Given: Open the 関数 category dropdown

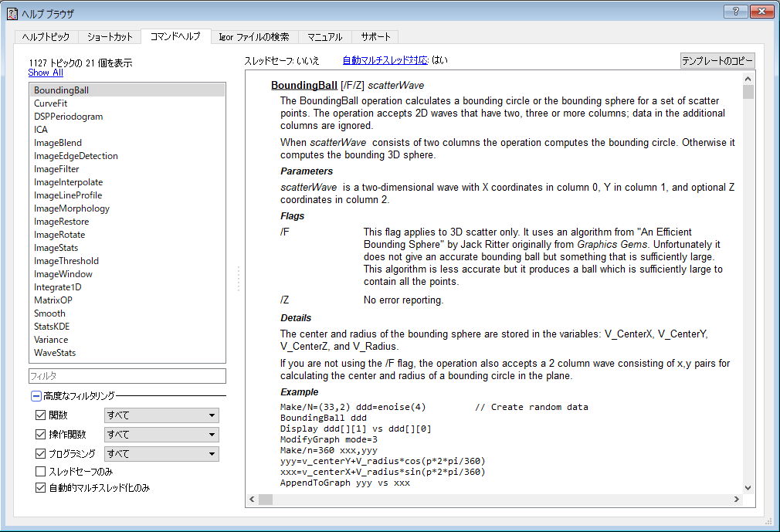Looking at the screenshot, I should tap(161, 415).
